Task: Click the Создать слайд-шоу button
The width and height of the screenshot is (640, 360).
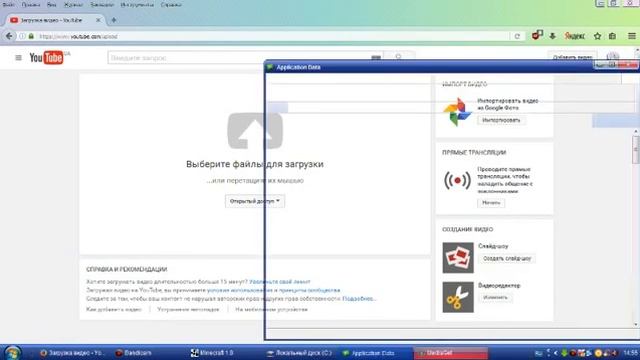Action: pyautogui.click(x=507, y=258)
